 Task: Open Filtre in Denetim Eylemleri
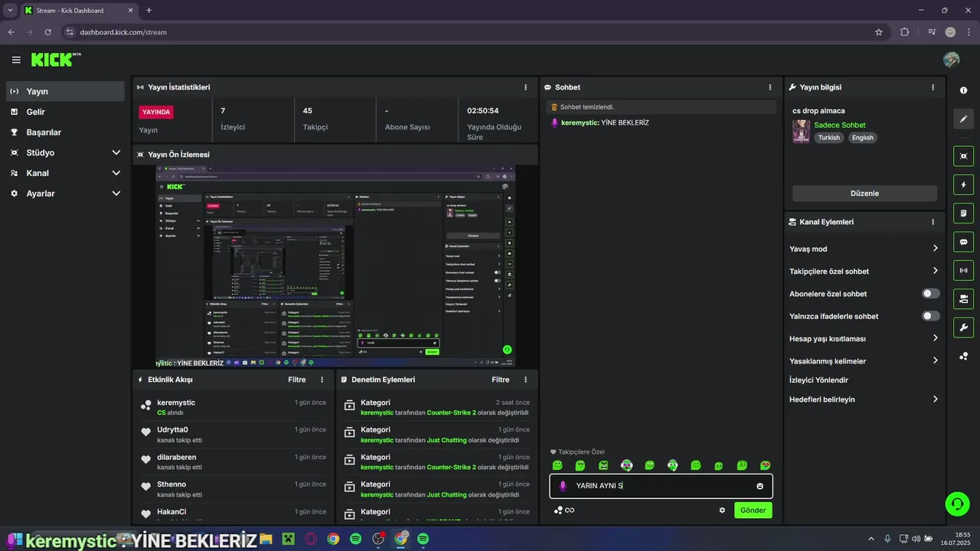tap(500, 380)
